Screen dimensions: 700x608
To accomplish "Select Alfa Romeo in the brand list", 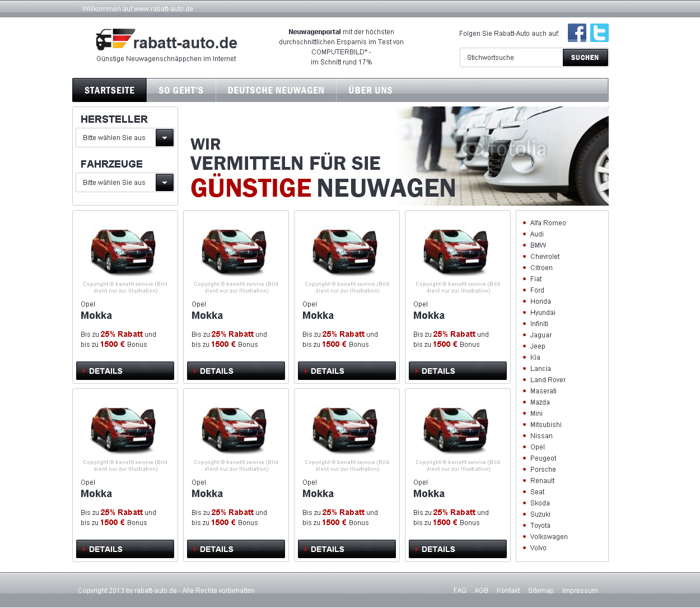I will click(x=548, y=223).
